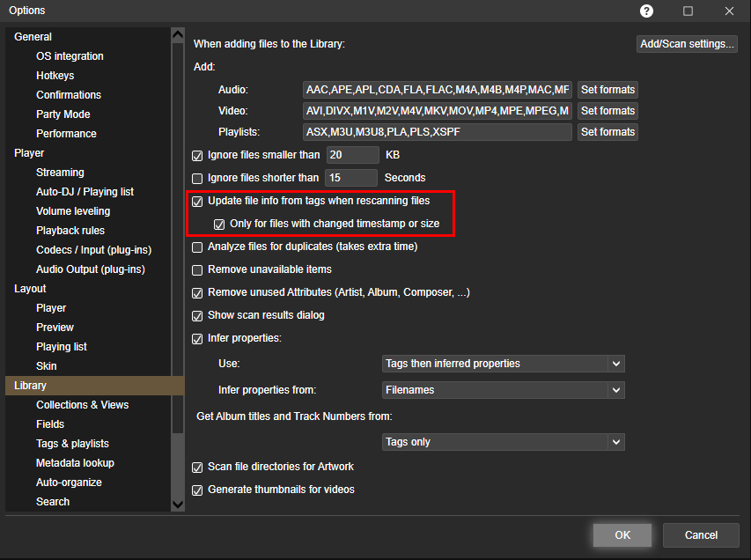
Task: Select the Skin layout option
Action: click(46, 366)
